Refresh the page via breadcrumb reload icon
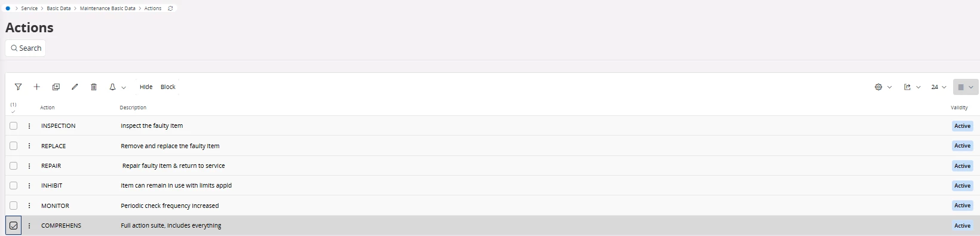The height and width of the screenshot is (236, 980). coord(170,8)
